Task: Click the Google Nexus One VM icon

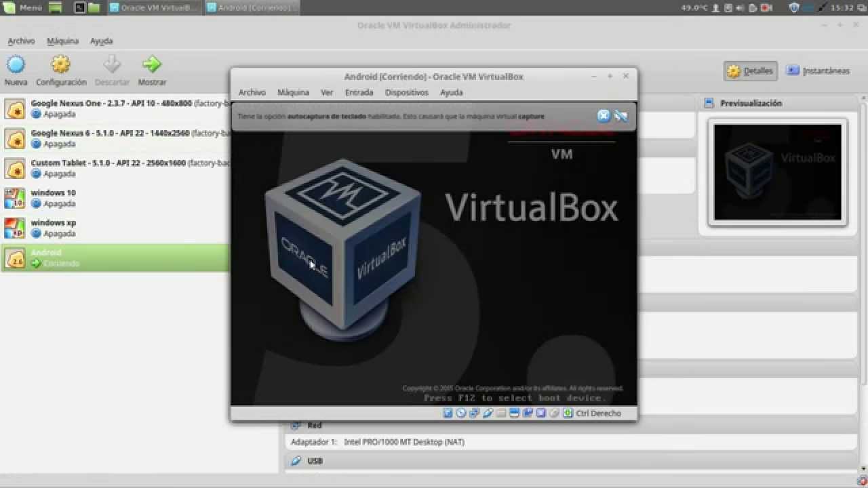Action: click(15, 108)
